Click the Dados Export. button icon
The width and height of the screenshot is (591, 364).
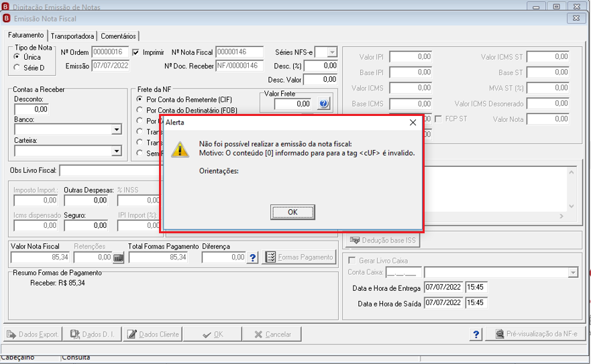(x=11, y=335)
